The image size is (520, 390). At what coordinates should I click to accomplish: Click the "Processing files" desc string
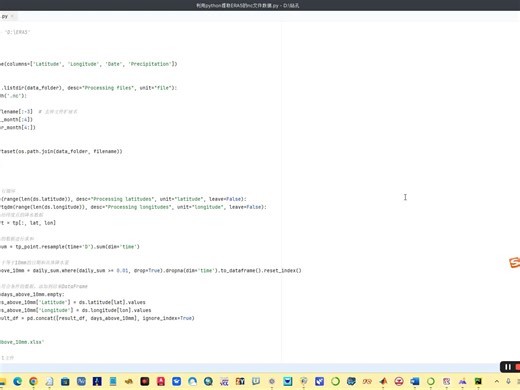coord(108,88)
